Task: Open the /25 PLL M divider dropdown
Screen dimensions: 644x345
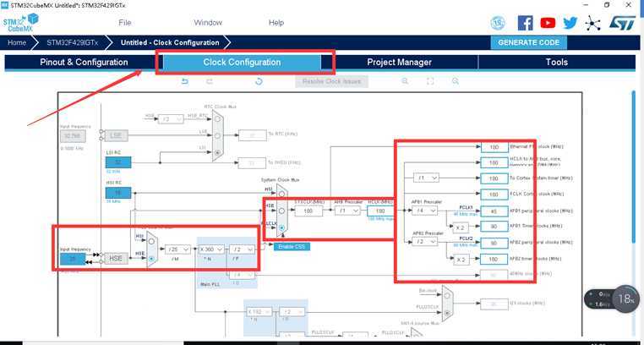Action: [178, 249]
